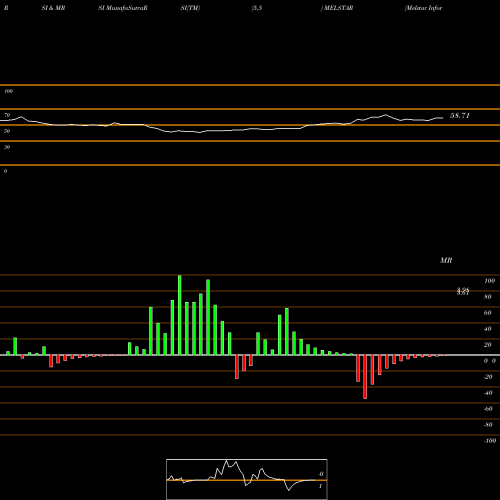This screenshot has height=500, width=500.
Task: Click the tallest green histogram bar
Action: 180,315
